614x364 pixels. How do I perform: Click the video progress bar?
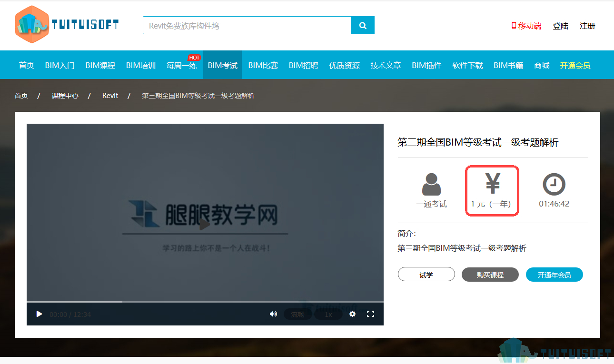coord(205,302)
